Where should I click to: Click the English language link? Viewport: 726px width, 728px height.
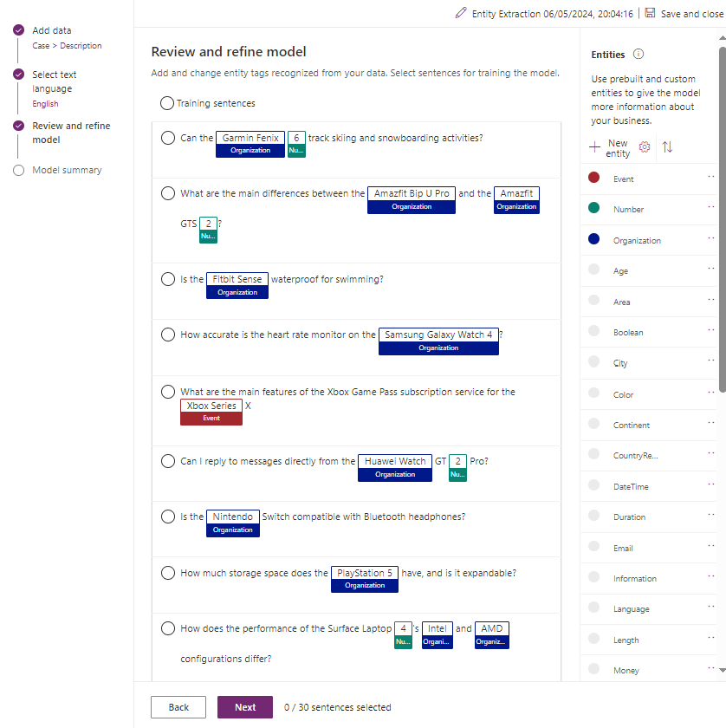click(x=46, y=103)
